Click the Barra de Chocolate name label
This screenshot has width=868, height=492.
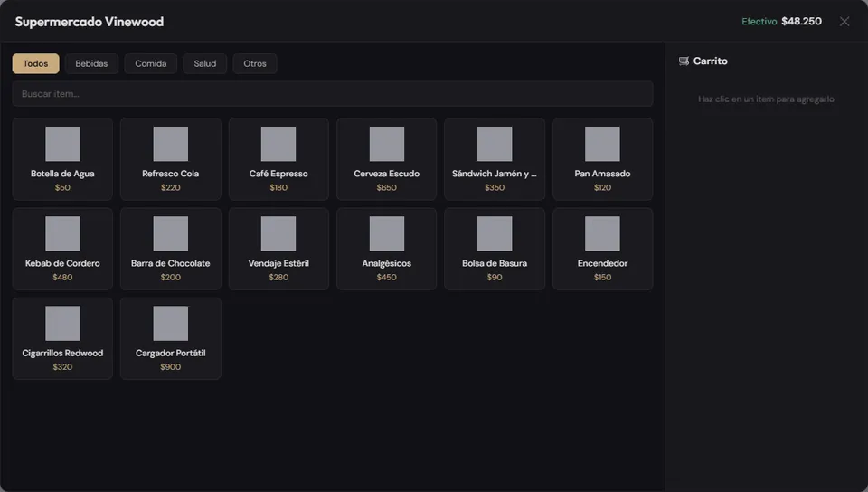(171, 263)
